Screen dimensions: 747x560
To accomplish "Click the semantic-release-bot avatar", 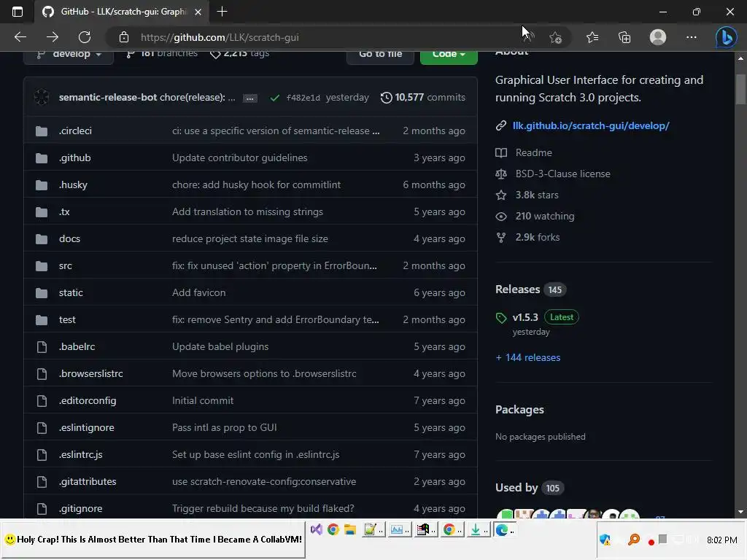I will [x=42, y=97].
